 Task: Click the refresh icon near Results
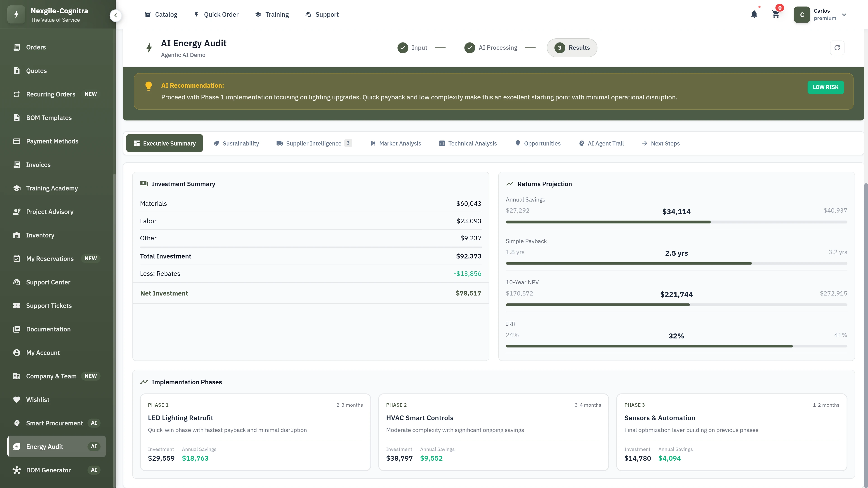pyautogui.click(x=838, y=47)
